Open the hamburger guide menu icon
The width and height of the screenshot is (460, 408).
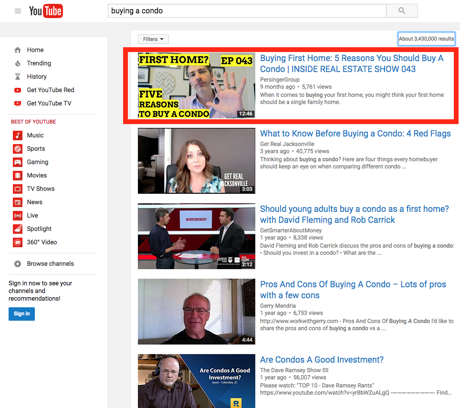pos(18,11)
